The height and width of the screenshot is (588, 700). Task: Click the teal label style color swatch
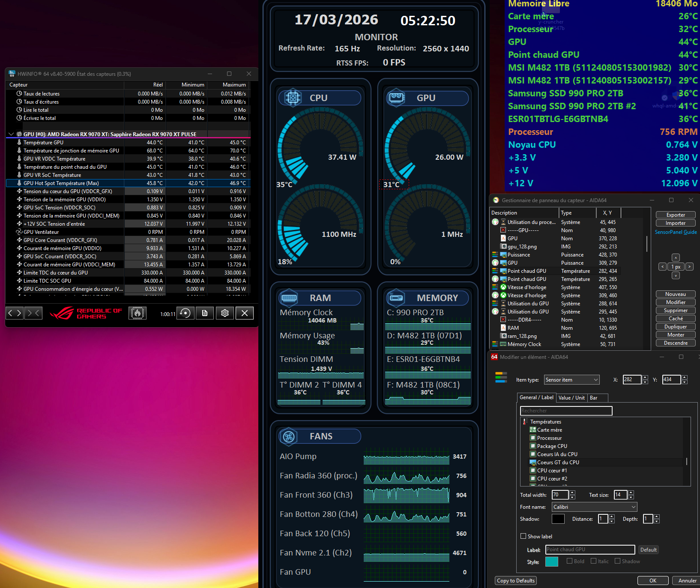(x=551, y=561)
